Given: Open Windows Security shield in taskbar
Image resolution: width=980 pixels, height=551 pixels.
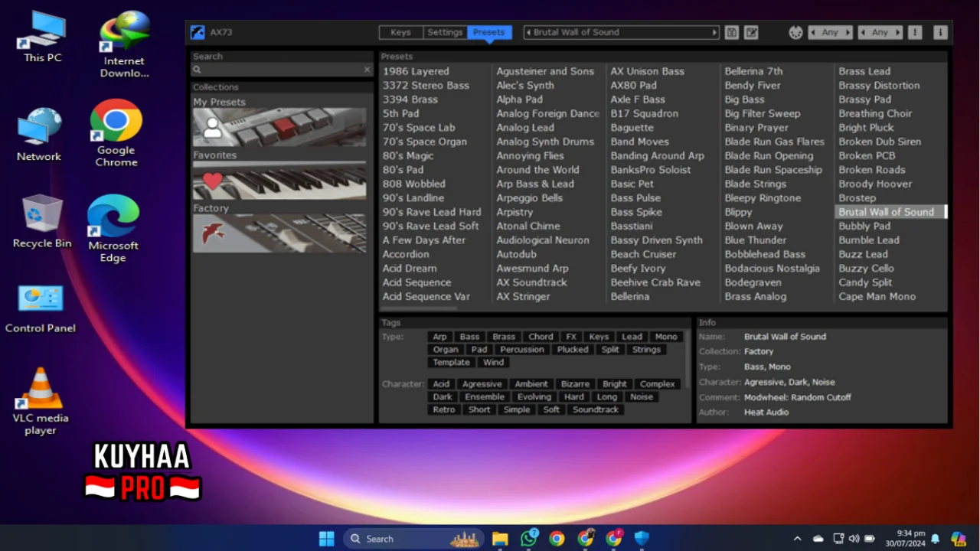Looking at the screenshot, I should 642,539.
